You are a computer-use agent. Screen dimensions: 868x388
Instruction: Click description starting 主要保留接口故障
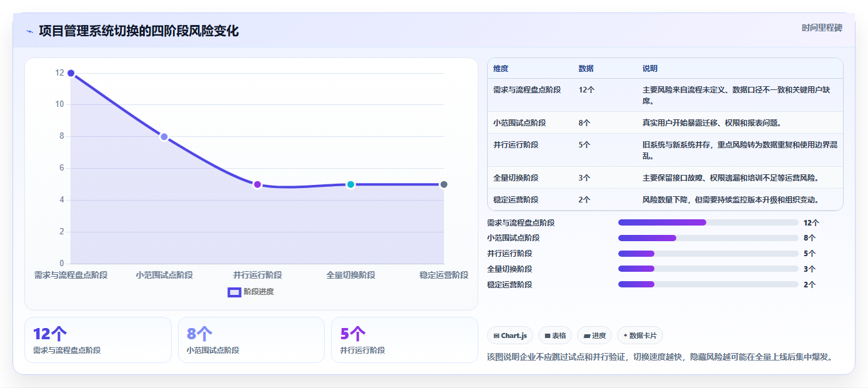[x=731, y=178]
